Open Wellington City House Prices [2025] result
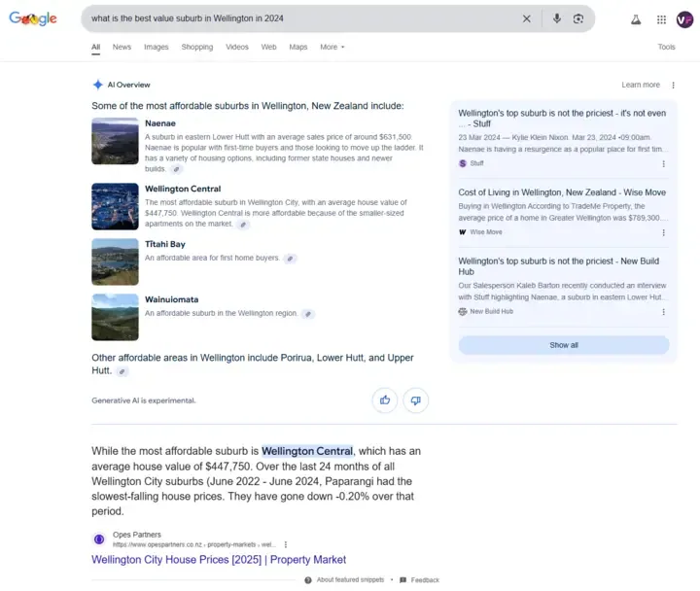Viewport: 700px width, 591px height. pos(219,560)
